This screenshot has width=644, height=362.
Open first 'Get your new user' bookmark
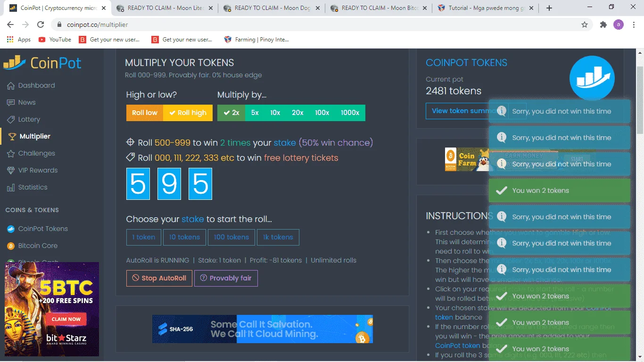pos(109,40)
